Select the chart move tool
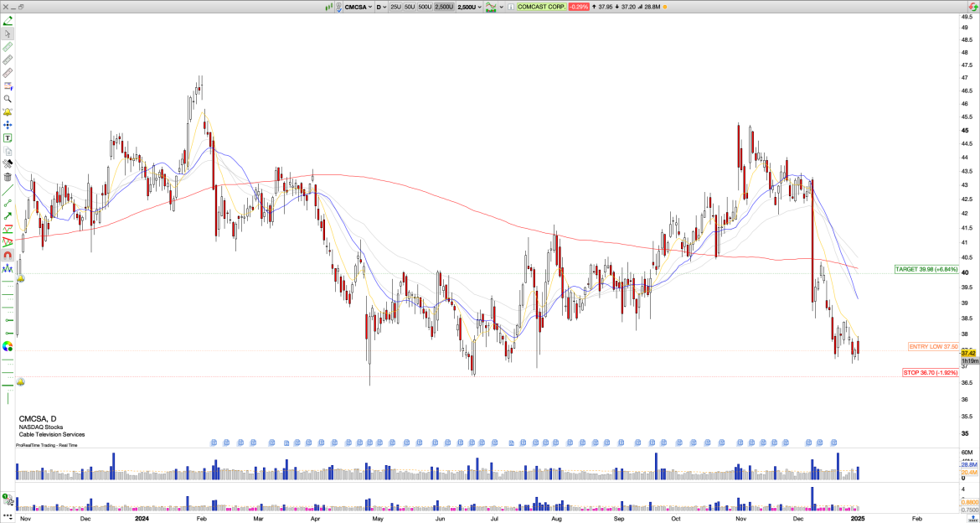Screen dimensions: 980x523 [8, 125]
